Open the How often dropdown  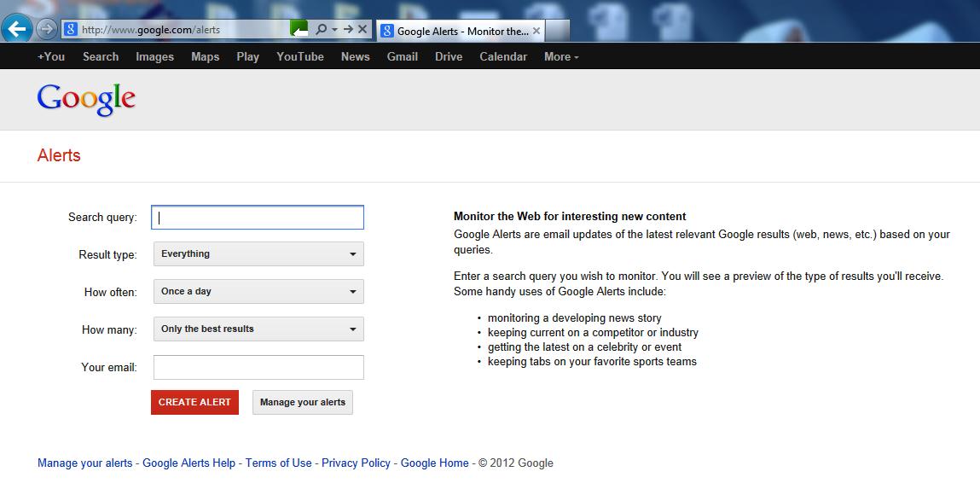tap(258, 291)
